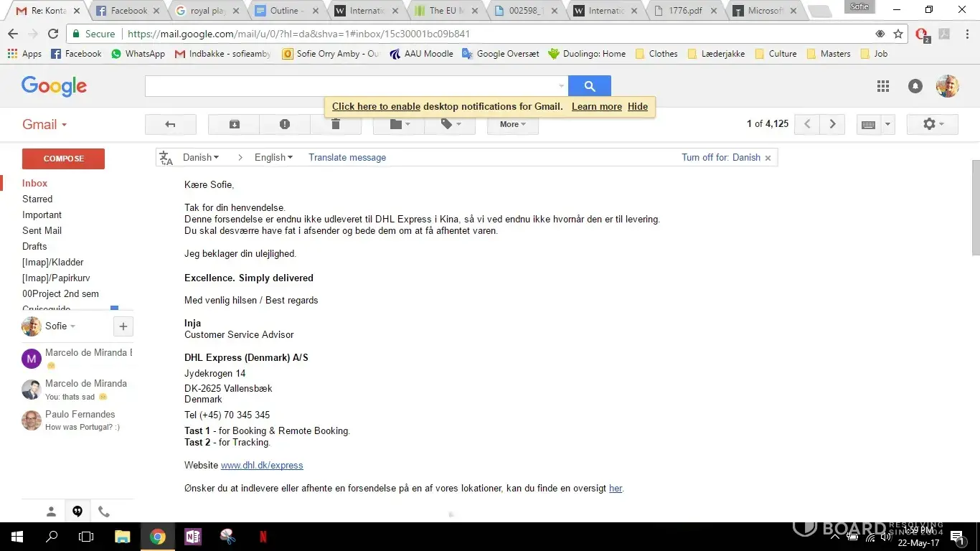Viewport: 980px width, 551px height.
Task: Open Task View on the taskbar
Action: [86, 537]
